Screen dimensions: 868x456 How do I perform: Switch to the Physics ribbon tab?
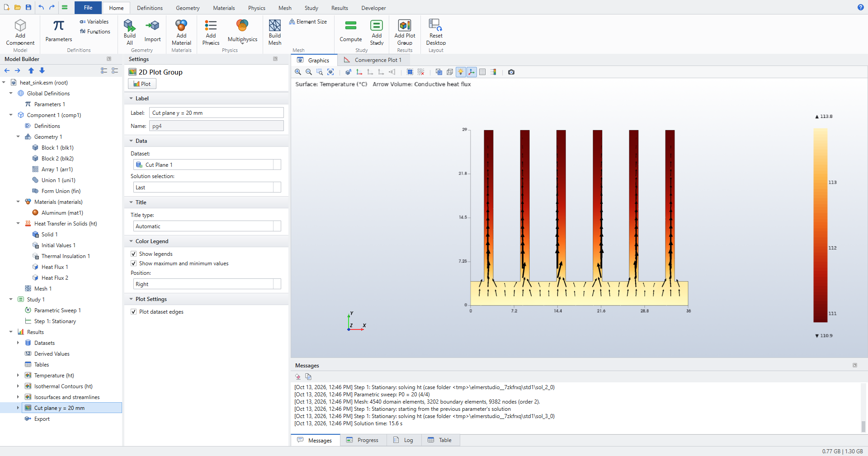(x=256, y=8)
